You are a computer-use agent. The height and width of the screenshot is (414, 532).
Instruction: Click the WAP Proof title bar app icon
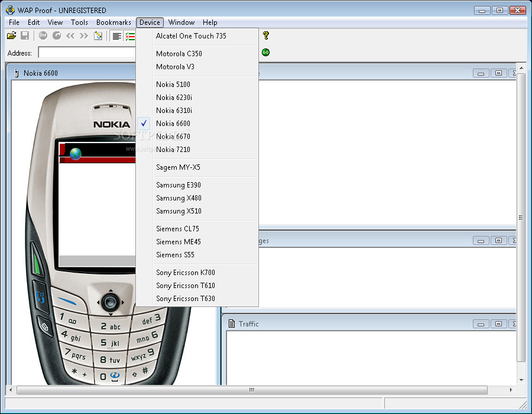tap(11, 10)
